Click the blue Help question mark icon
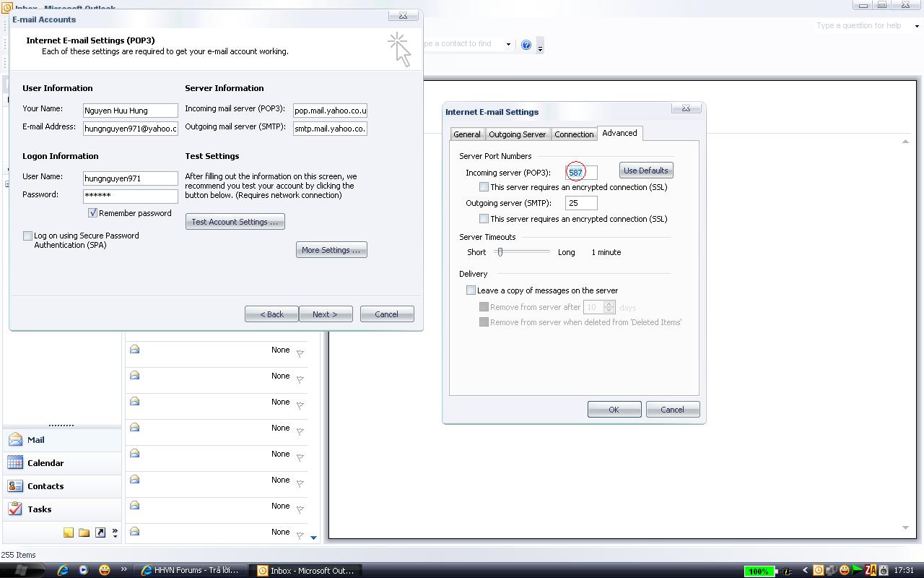The height and width of the screenshot is (578, 924). [526, 45]
